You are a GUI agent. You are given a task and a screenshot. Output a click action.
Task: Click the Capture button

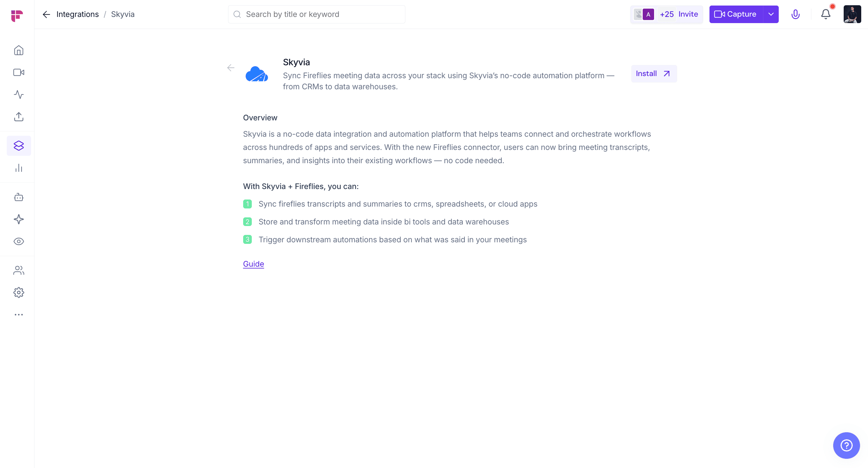coord(736,14)
